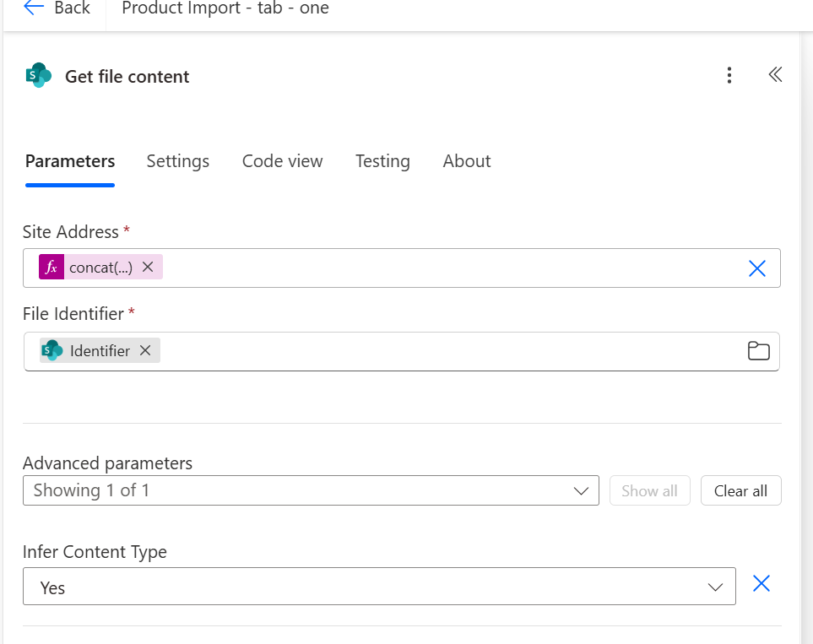Screen dimensions: 813x644
Task: Open the more actions menu for Get file content
Action: click(729, 75)
